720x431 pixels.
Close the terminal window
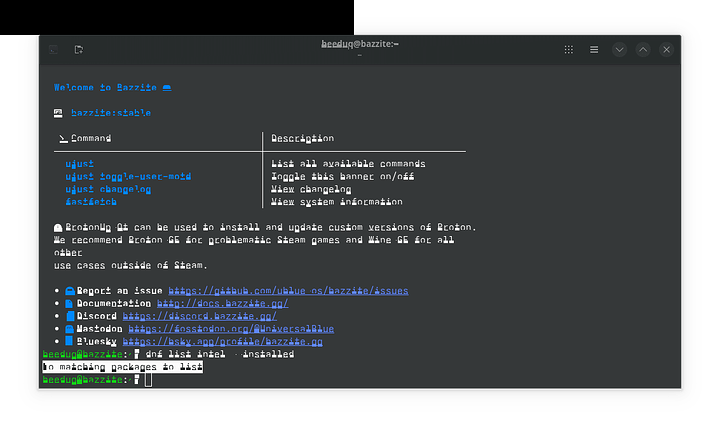point(666,50)
